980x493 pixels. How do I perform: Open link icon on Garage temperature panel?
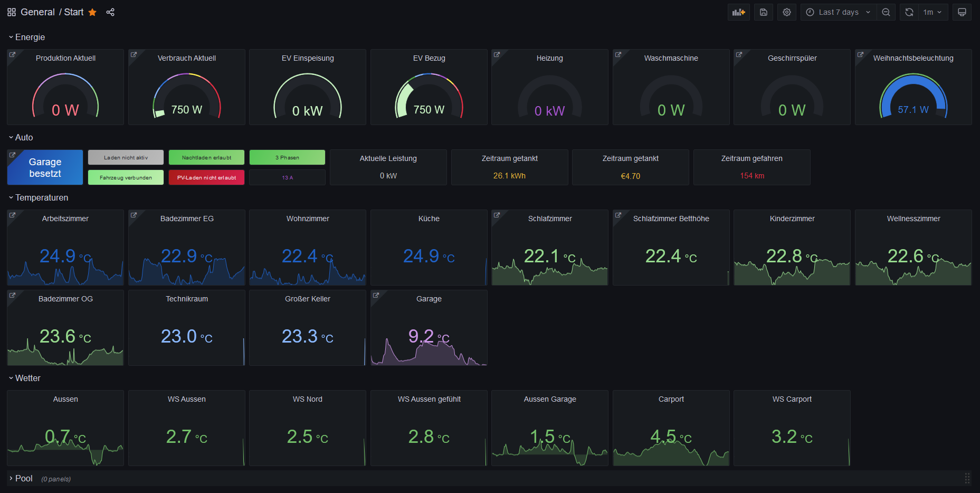[376, 295]
